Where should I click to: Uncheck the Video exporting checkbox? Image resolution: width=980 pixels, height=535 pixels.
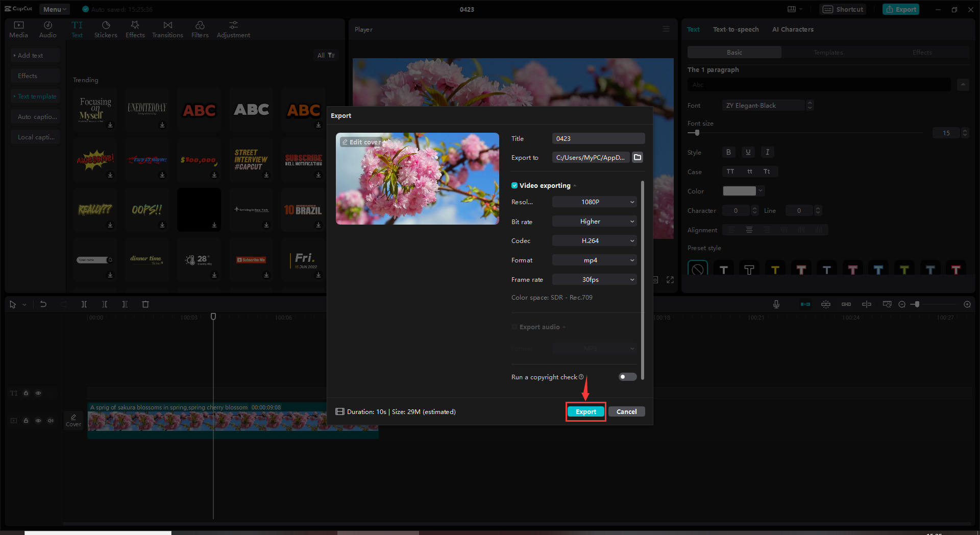[514, 185]
